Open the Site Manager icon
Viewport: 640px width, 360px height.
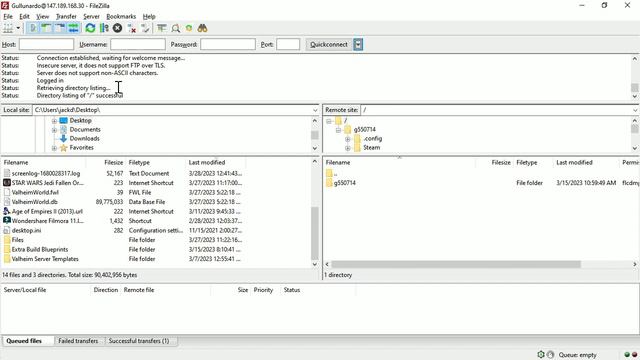click(x=8, y=28)
